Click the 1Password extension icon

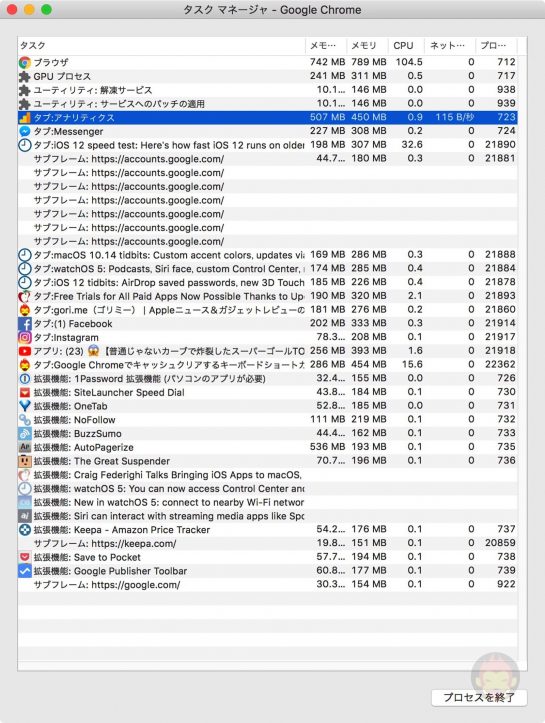[25, 379]
